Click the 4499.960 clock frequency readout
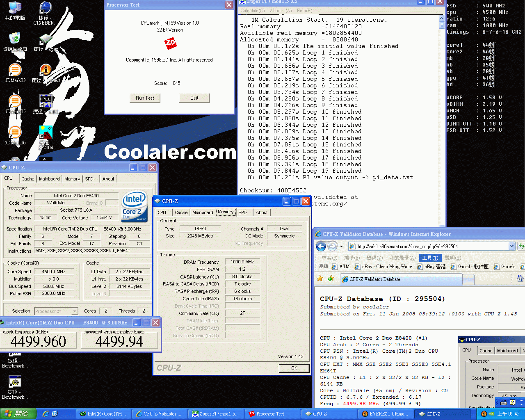Viewport: 525px width, 420px height. [39, 341]
